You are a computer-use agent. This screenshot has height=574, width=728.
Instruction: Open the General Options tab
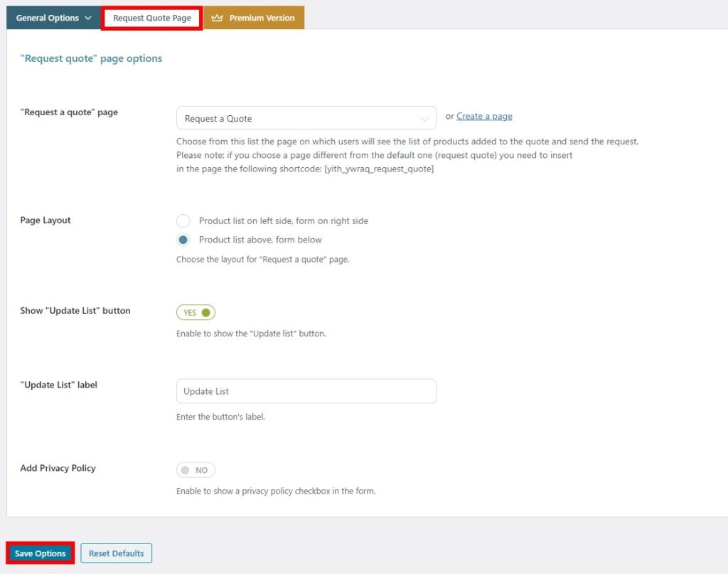(x=53, y=18)
